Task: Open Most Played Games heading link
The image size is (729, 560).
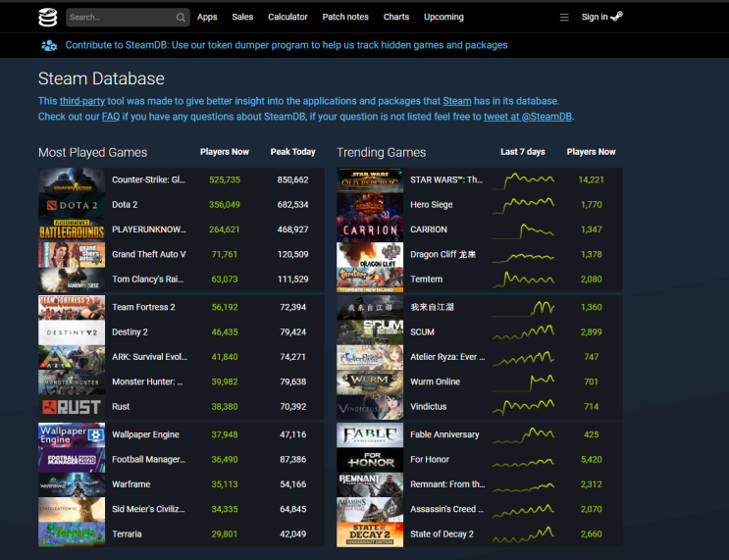Action: click(x=92, y=153)
